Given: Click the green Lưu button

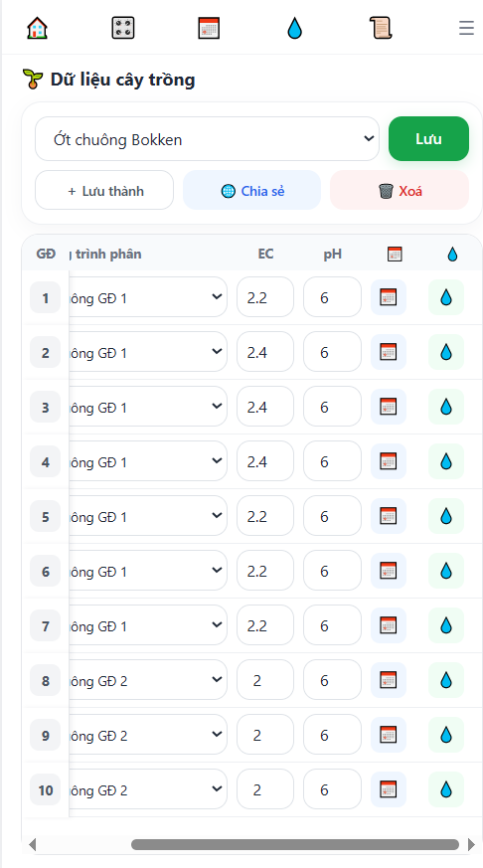Looking at the screenshot, I should 428,139.
